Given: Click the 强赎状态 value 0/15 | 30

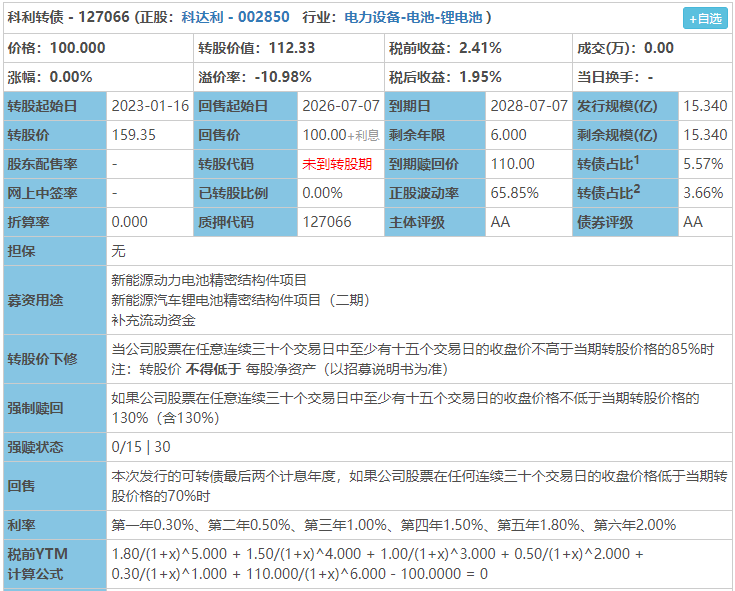Looking at the screenshot, I should [x=141, y=447].
